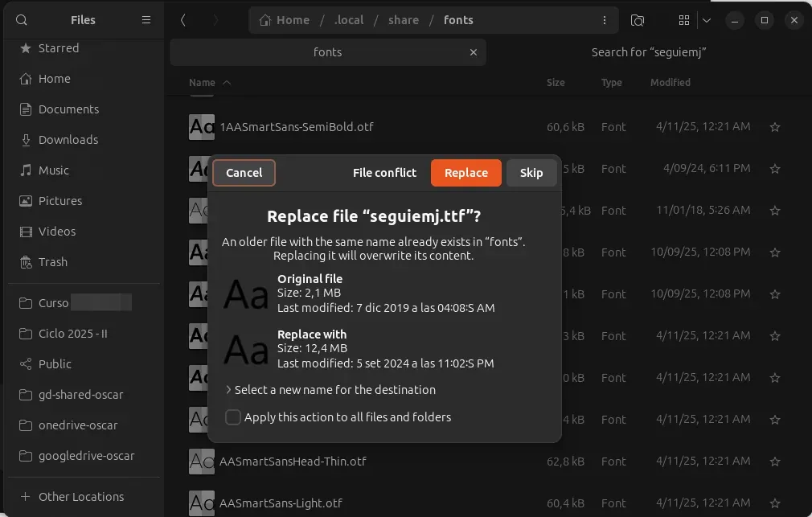Go to Trash in the sidebar
The image size is (812, 517).
(x=53, y=262)
